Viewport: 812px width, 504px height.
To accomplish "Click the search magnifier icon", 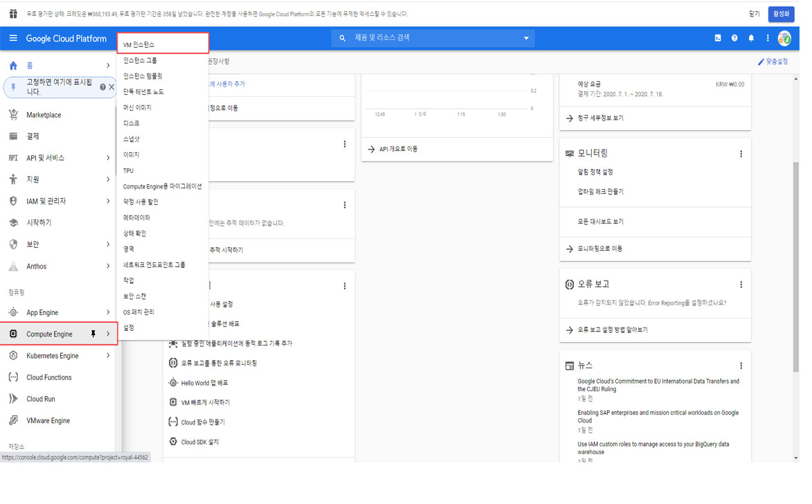I will pyautogui.click(x=342, y=38).
